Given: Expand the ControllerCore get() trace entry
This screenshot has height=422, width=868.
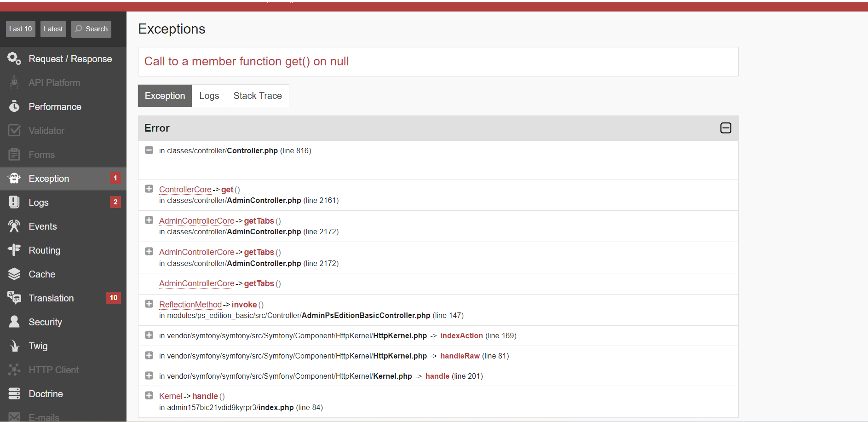Looking at the screenshot, I should click(x=149, y=189).
